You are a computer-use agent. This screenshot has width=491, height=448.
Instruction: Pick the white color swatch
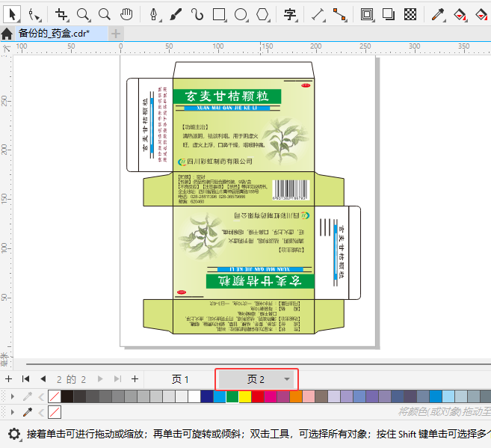coord(194,396)
